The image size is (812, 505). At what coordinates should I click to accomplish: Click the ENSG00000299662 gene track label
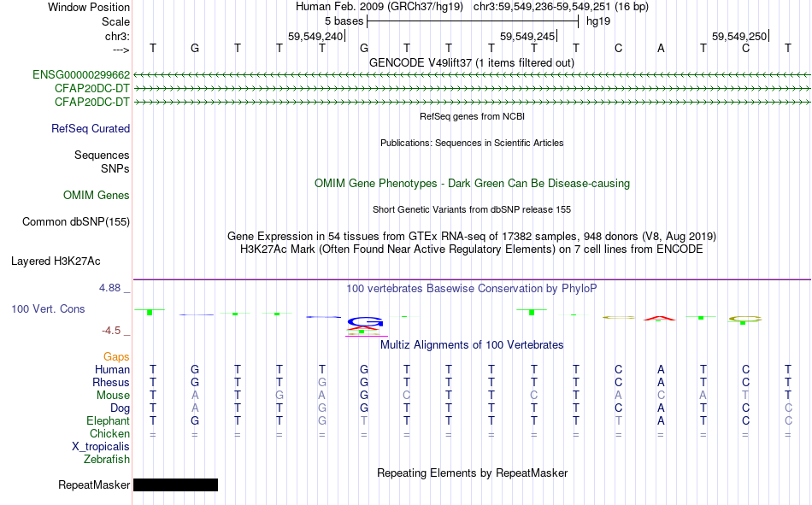point(81,74)
